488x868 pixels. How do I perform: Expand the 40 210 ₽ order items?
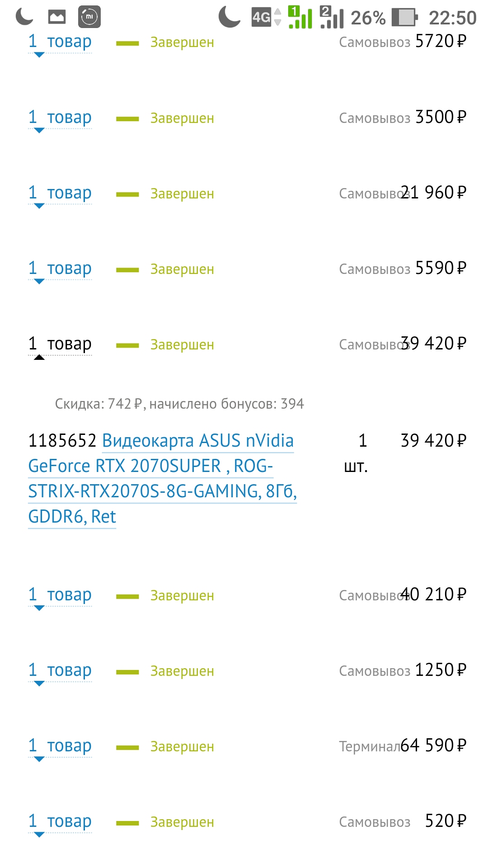tap(60, 595)
